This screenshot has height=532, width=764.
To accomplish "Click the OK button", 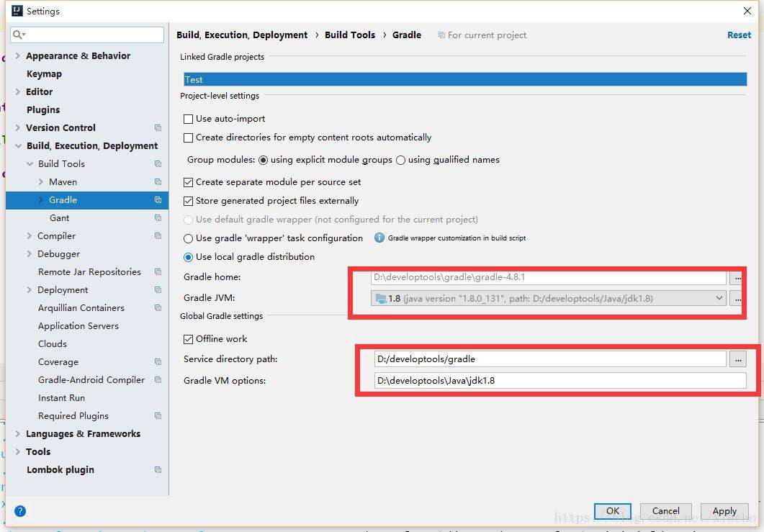I will [x=613, y=510].
